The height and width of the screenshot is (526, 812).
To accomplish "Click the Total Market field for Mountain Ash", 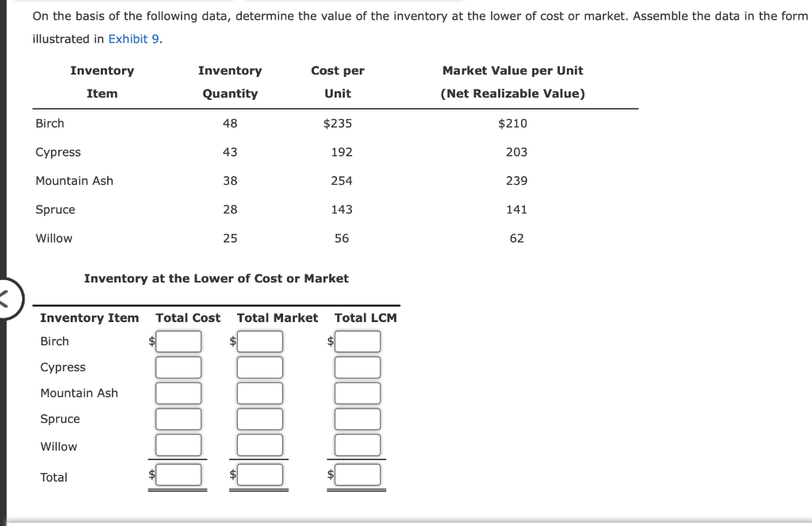I will click(259, 393).
